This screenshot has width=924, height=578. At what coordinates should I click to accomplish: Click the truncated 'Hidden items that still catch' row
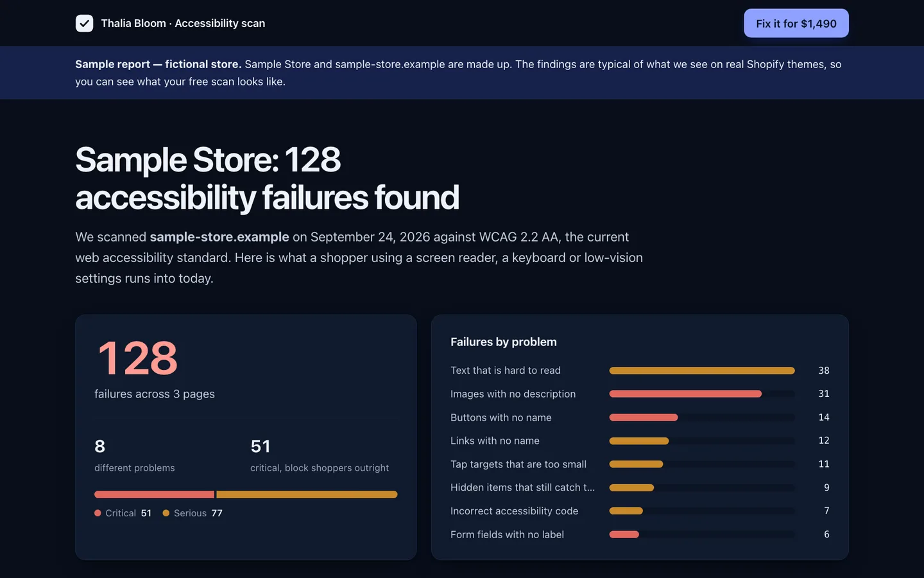[x=640, y=487]
